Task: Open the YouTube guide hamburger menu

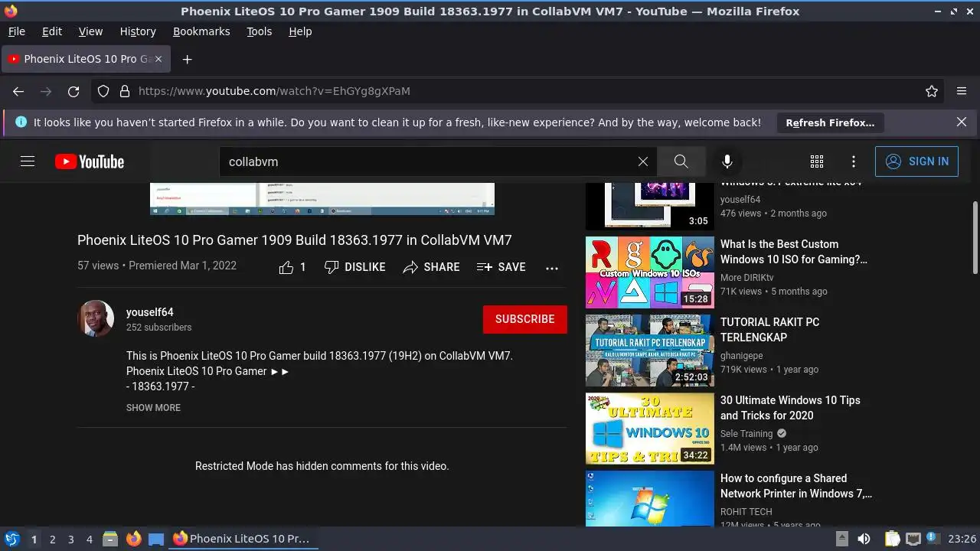Action: click(x=28, y=161)
